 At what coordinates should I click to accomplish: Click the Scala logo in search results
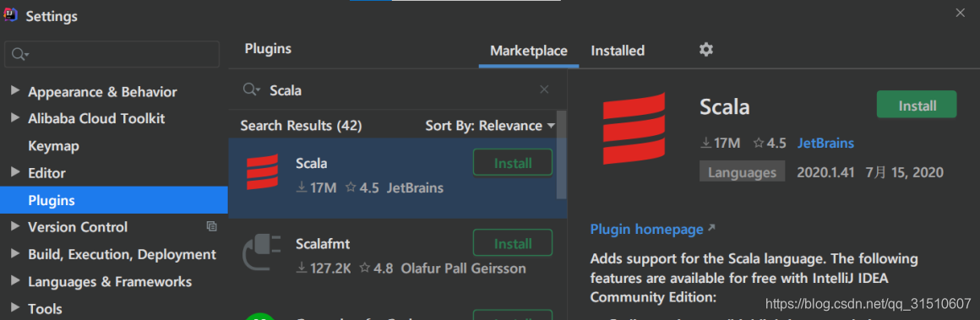click(263, 172)
